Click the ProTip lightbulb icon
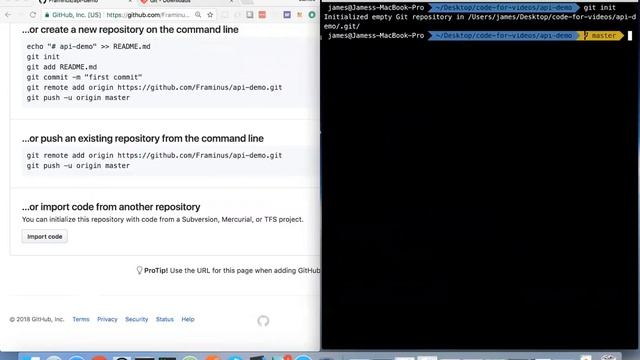The width and height of the screenshot is (640, 360). 139,270
